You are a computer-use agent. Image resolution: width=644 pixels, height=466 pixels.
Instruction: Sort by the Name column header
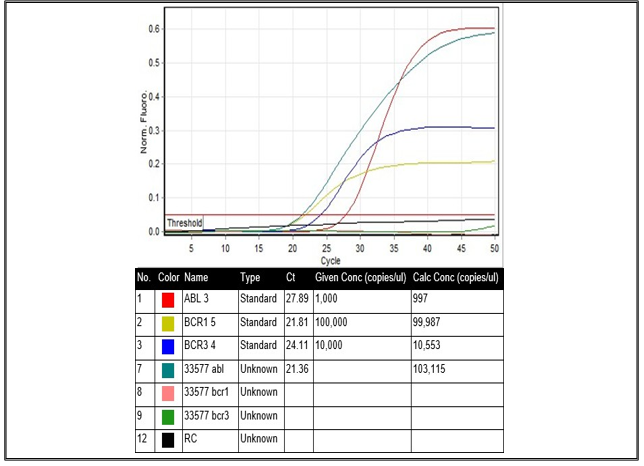click(x=196, y=277)
